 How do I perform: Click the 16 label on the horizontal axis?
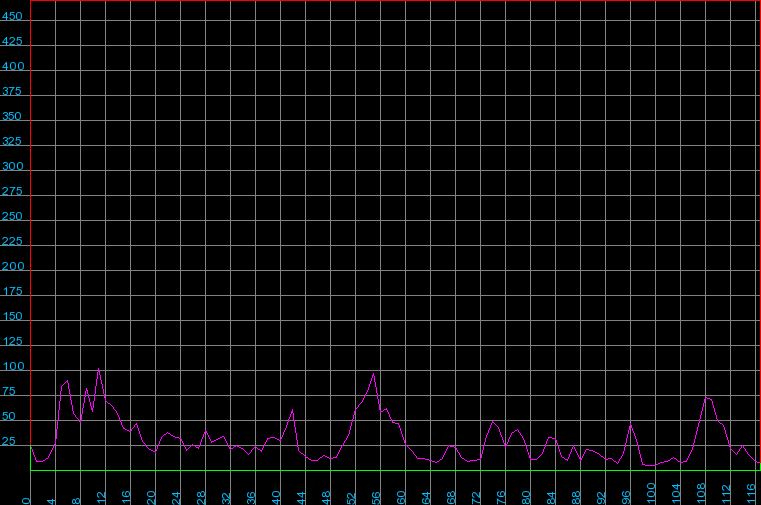[x=126, y=498]
